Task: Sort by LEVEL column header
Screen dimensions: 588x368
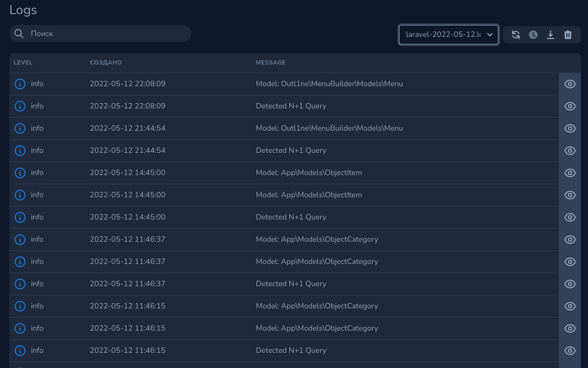Action: point(23,63)
